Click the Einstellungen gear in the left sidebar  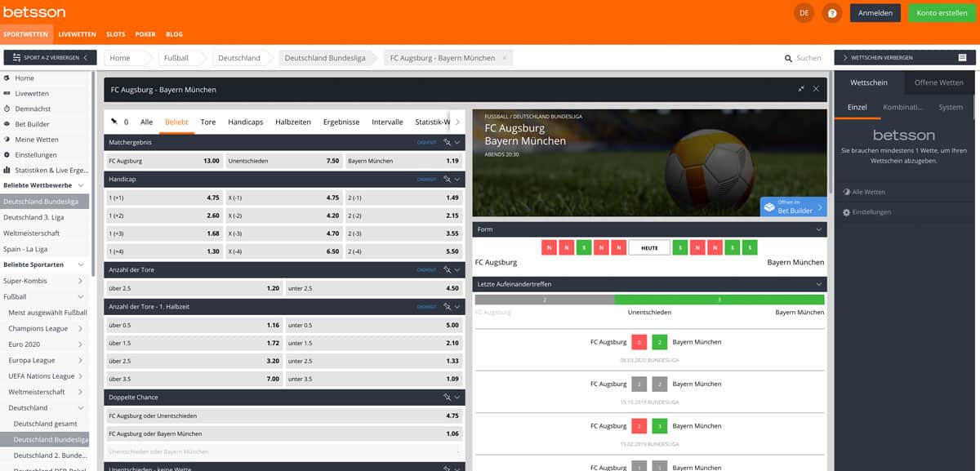coord(7,155)
